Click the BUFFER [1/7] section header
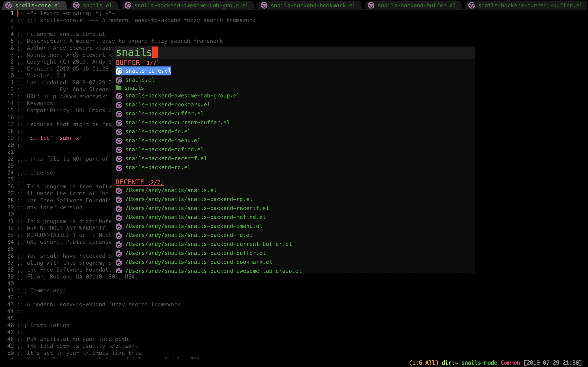Screen dimensions: 588x367 [x=137, y=63]
